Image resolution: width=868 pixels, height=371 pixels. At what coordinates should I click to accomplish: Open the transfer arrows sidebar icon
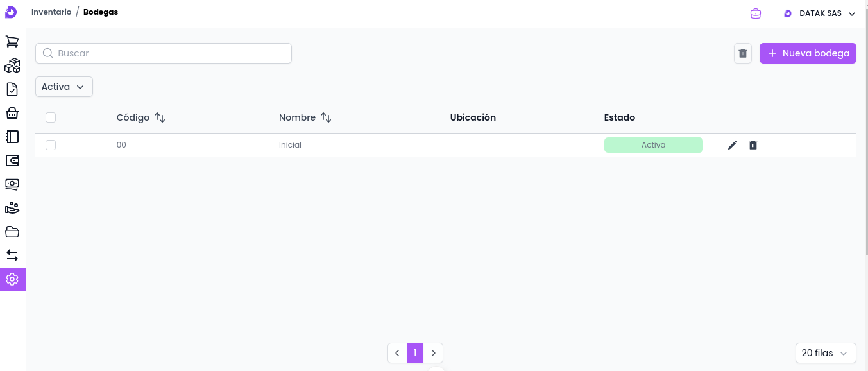[12, 255]
